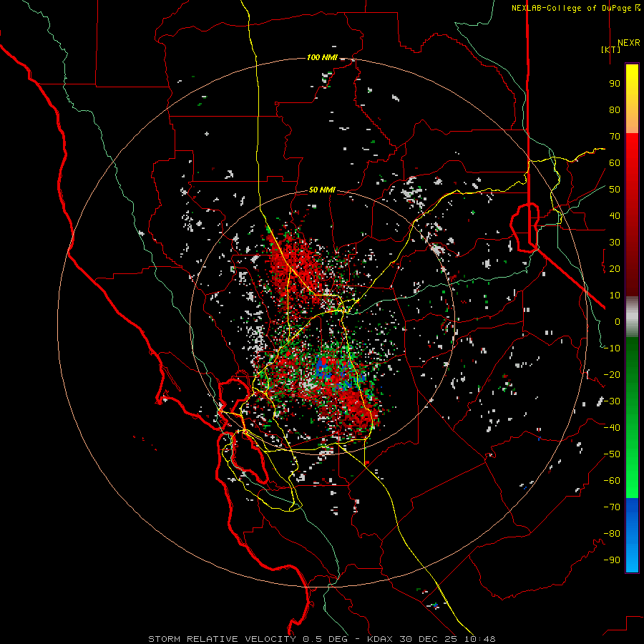Click the 70 value on velocity scale

pyautogui.click(x=615, y=137)
